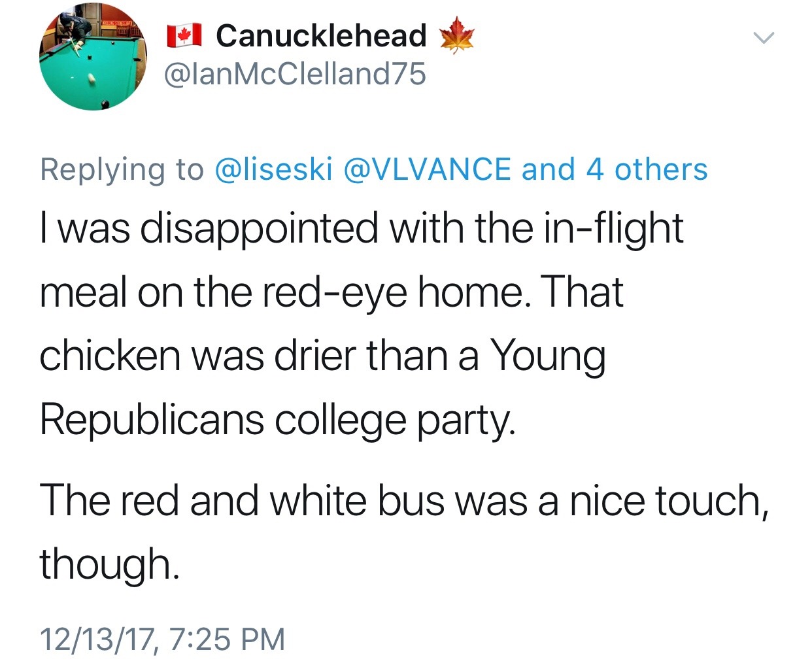Screen dimensions: 812x665
Task: Click the maple leaf emoji after Canucklehead
Action: [x=456, y=35]
